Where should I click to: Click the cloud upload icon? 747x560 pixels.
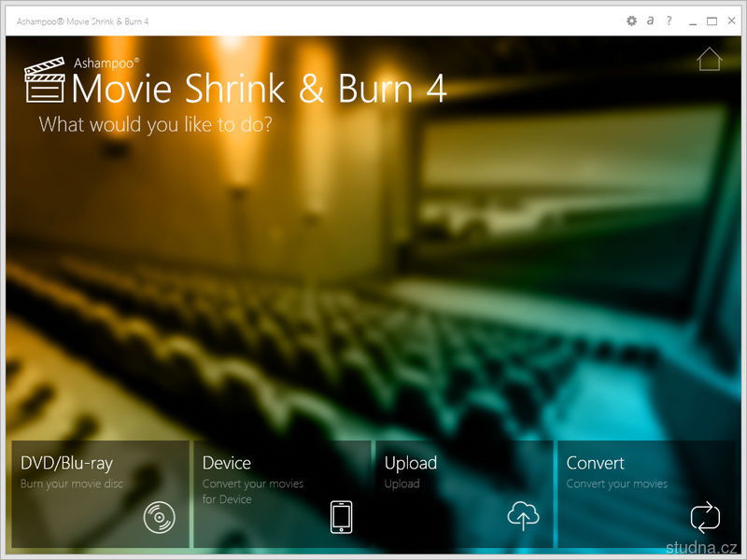523,516
